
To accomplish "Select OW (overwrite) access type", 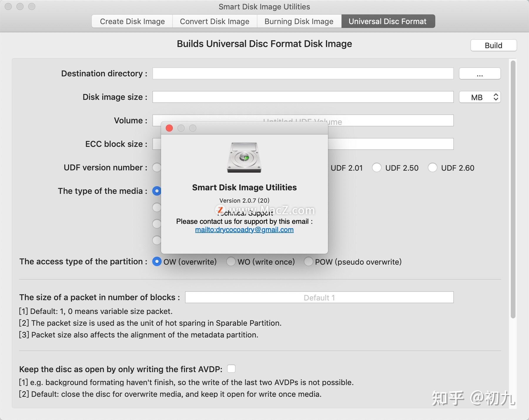I will tap(157, 262).
